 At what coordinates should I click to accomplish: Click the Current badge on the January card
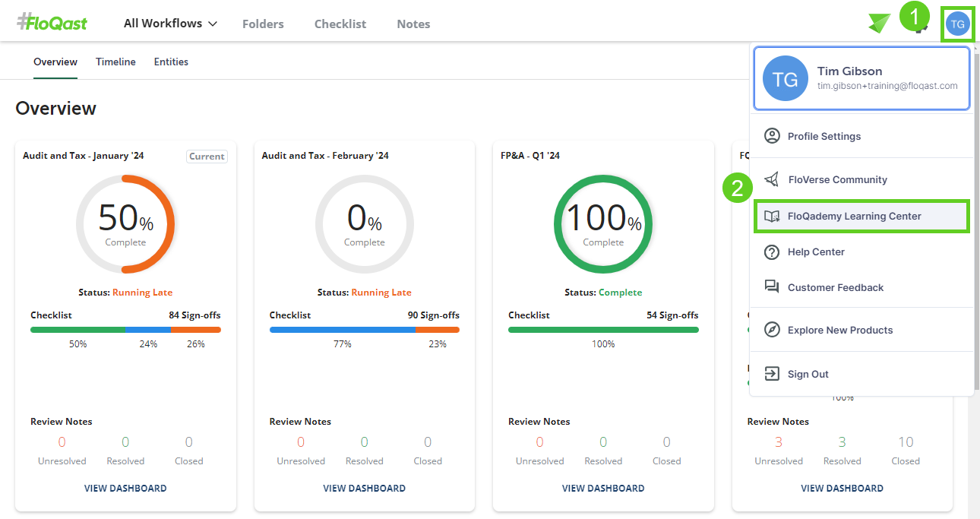pos(207,157)
